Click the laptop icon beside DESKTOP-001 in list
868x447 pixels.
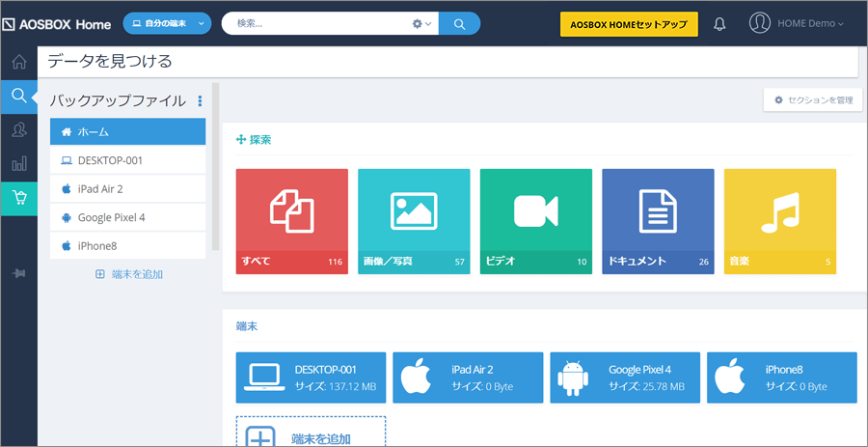pos(67,160)
